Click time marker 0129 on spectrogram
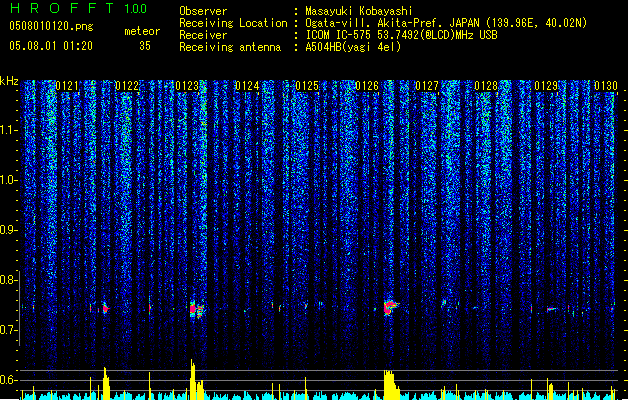The height and width of the screenshot is (400, 629). point(546,86)
